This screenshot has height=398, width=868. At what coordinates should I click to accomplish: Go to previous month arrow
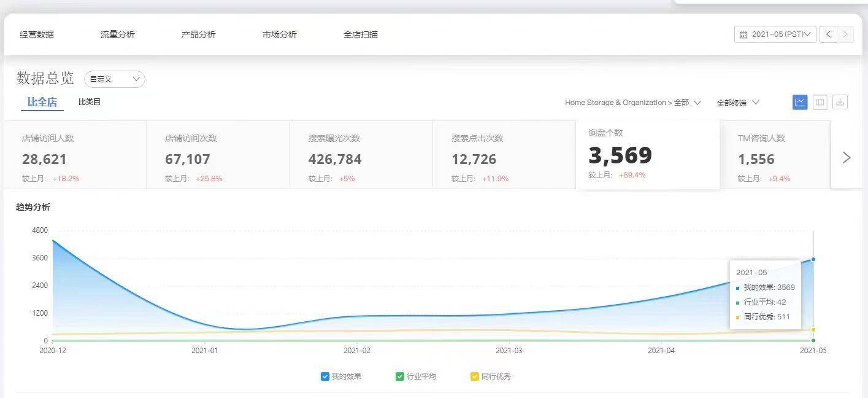829,34
